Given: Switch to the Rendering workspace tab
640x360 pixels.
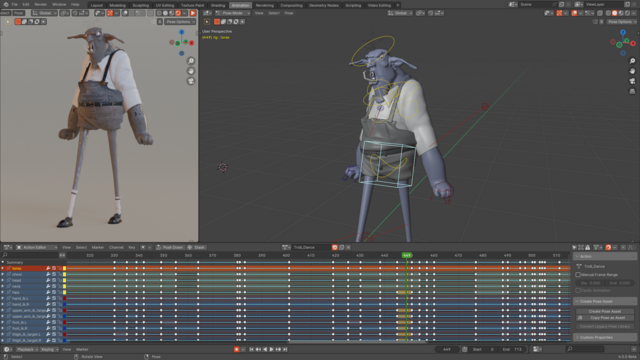Looking at the screenshot, I should click(x=264, y=5).
